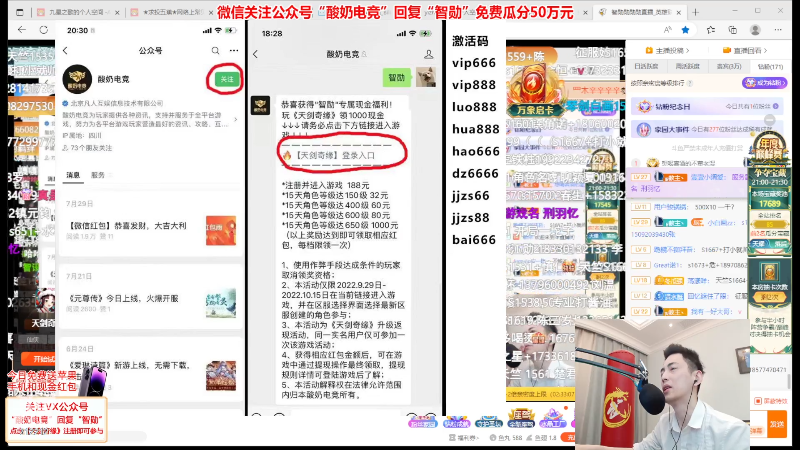The image size is (800, 450).
Task: Switch to the 钻粉(171) tab
Action: point(770,66)
